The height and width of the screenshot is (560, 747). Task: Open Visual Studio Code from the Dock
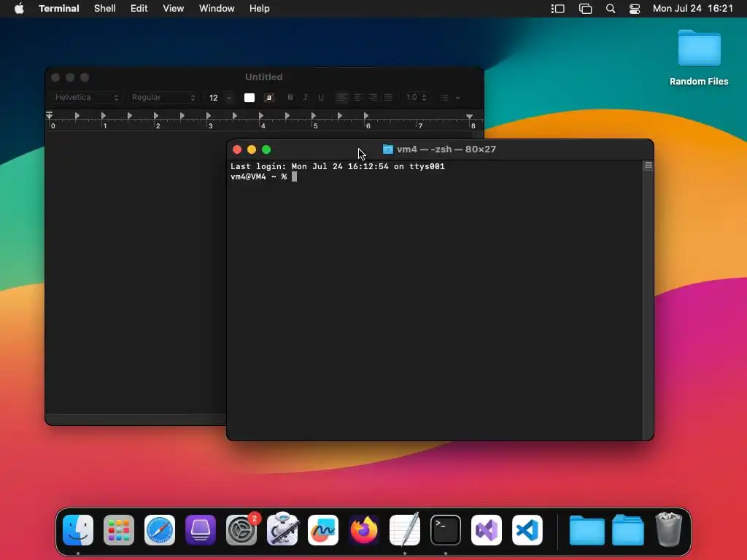(x=527, y=530)
